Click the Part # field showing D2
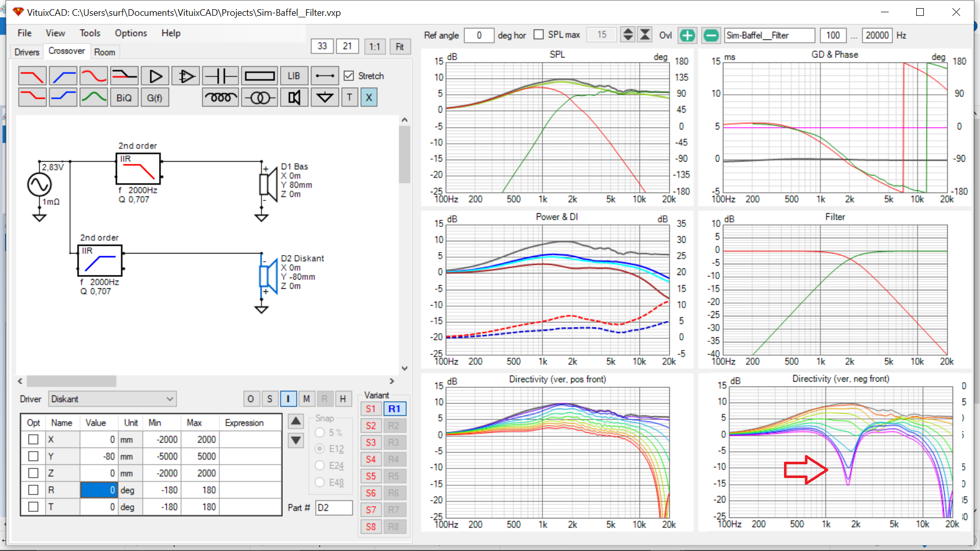980x551 pixels. (334, 508)
